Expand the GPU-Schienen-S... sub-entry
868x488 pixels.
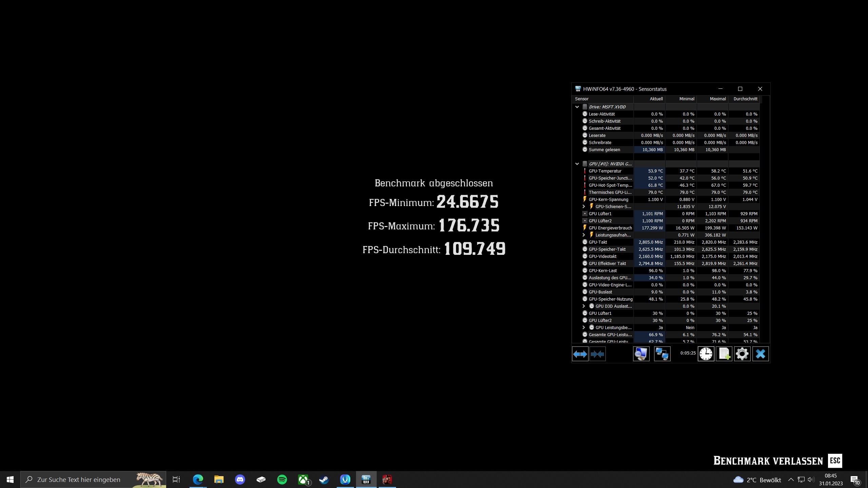pyautogui.click(x=584, y=206)
